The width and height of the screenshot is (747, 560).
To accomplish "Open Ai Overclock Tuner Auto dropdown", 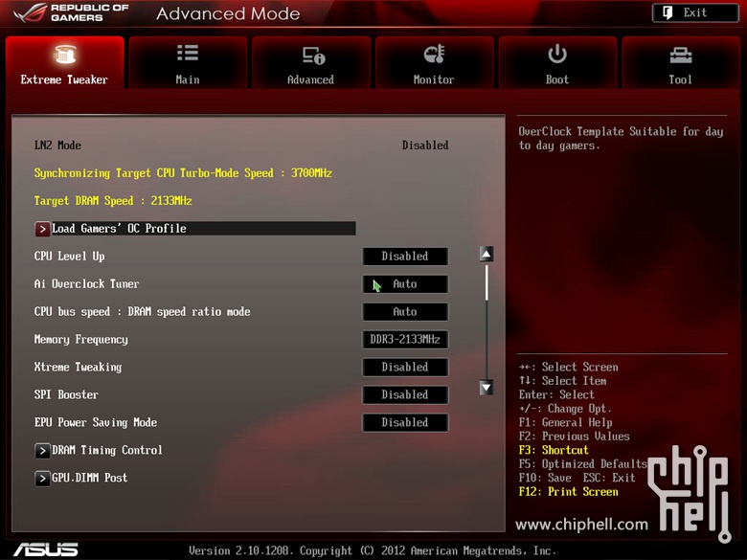I will pos(405,284).
